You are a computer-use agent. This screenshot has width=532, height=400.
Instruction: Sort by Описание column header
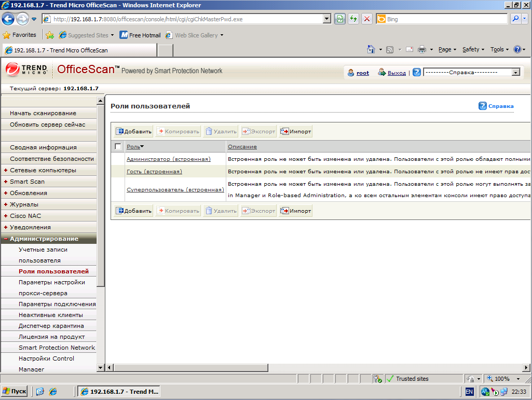242,147
